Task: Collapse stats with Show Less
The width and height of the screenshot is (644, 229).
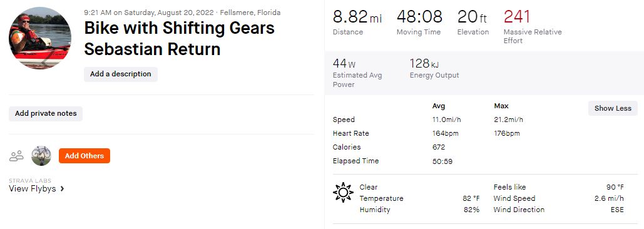Action: click(613, 108)
